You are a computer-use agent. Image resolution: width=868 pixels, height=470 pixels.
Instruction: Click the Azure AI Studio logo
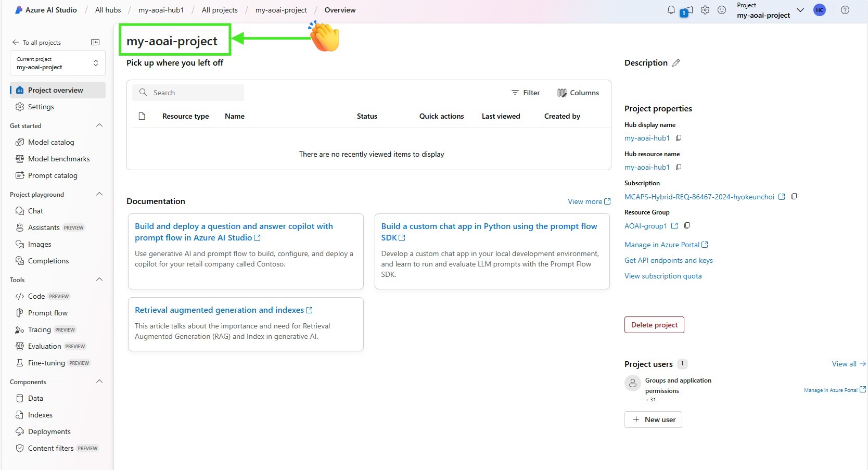pos(46,10)
